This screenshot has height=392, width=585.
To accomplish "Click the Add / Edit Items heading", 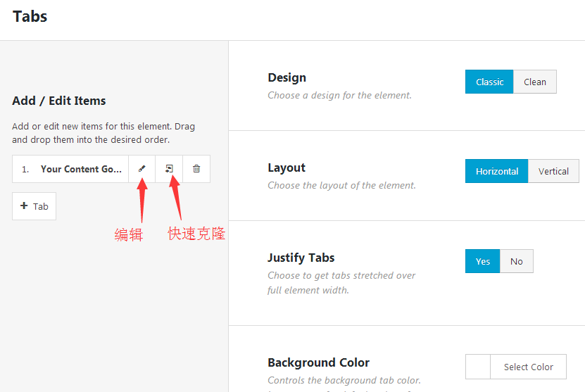I will (59, 101).
